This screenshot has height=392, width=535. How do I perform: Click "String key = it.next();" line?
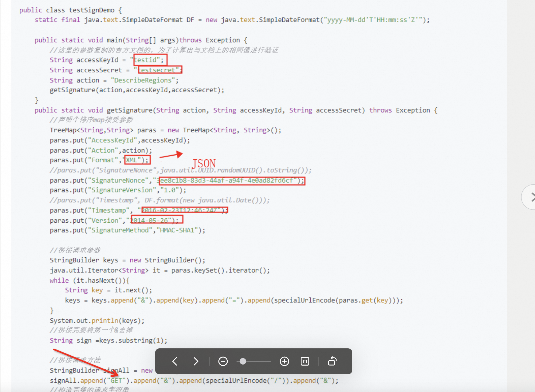(x=108, y=290)
